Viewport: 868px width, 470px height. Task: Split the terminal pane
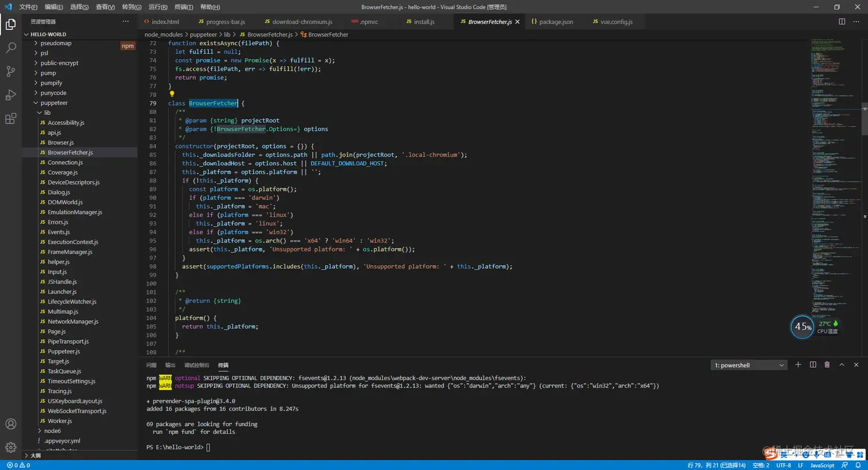813,365
